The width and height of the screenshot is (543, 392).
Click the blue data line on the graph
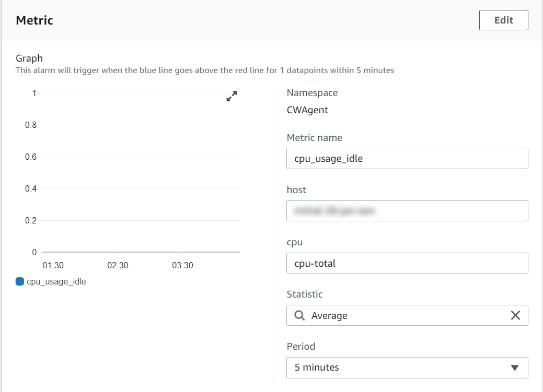140,252
